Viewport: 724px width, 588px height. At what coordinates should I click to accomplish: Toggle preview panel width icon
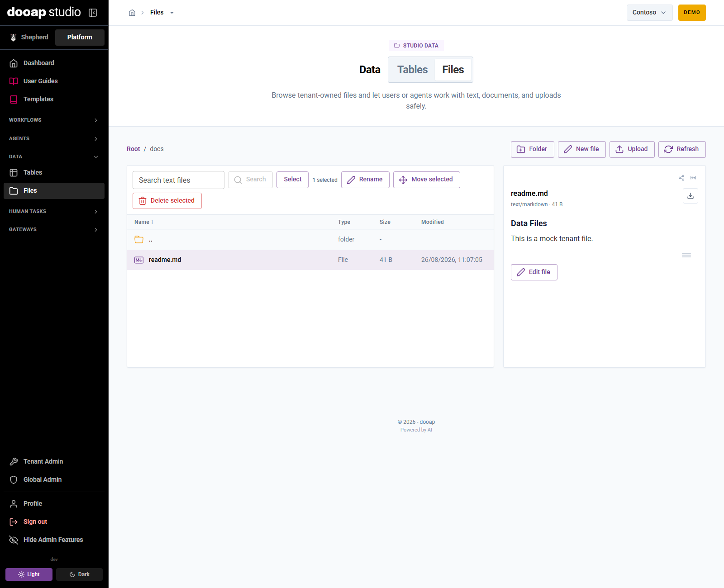(x=693, y=178)
